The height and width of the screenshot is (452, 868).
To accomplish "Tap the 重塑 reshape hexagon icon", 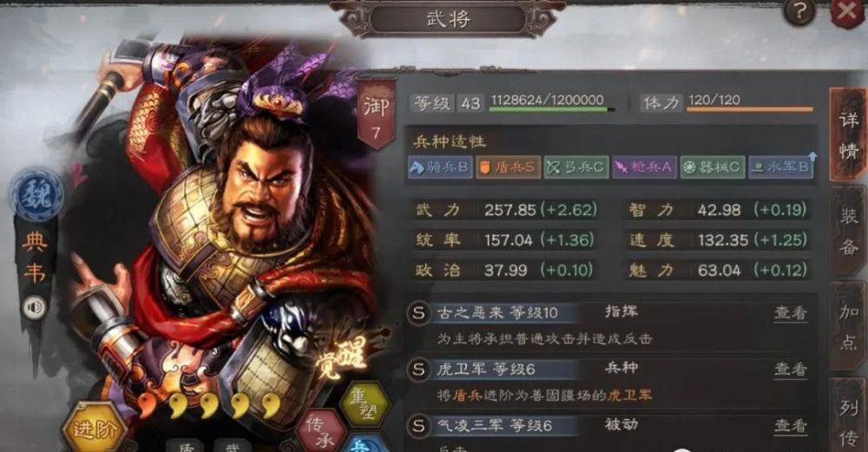I will [x=365, y=405].
